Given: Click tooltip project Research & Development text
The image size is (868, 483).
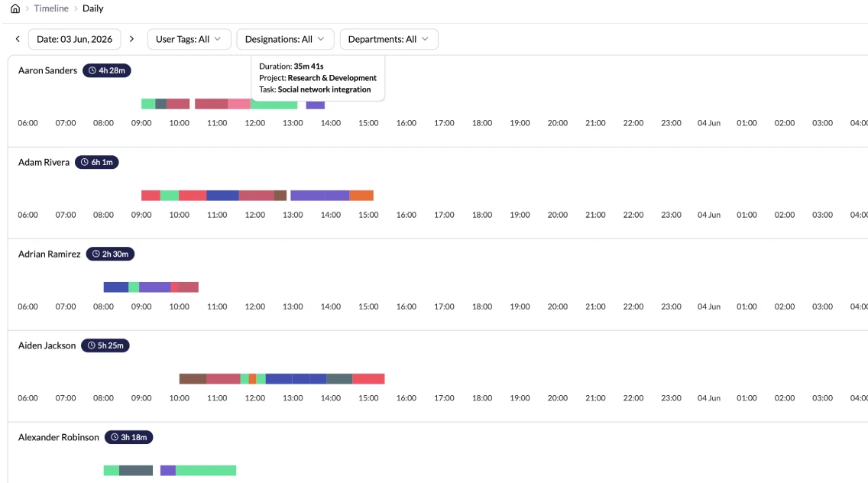Looking at the screenshot, I should tap(332, 77).
